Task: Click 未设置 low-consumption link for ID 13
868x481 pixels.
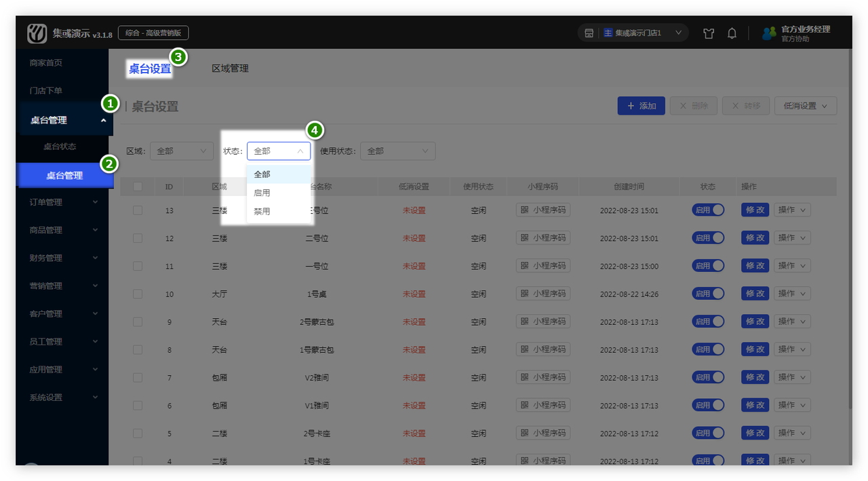Action: click(414, 210)
